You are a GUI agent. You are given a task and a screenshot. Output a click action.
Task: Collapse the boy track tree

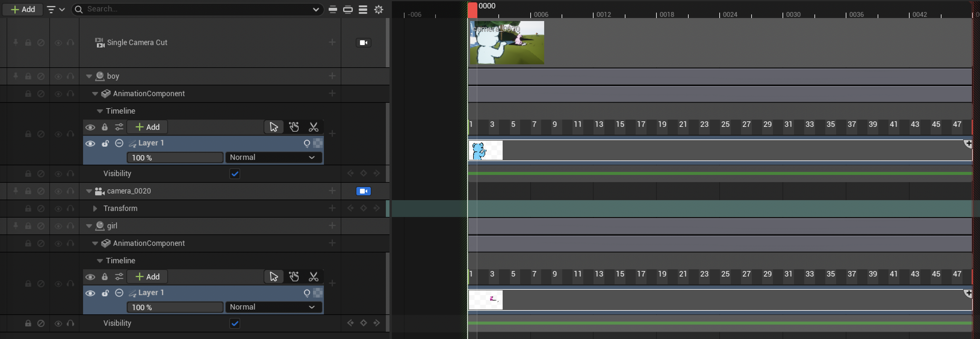(89, 76)
